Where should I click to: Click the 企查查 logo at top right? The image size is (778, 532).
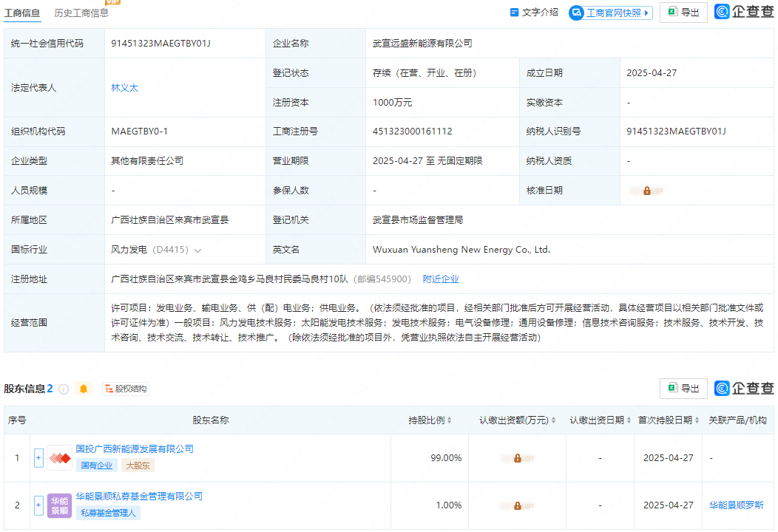point(743,12)
